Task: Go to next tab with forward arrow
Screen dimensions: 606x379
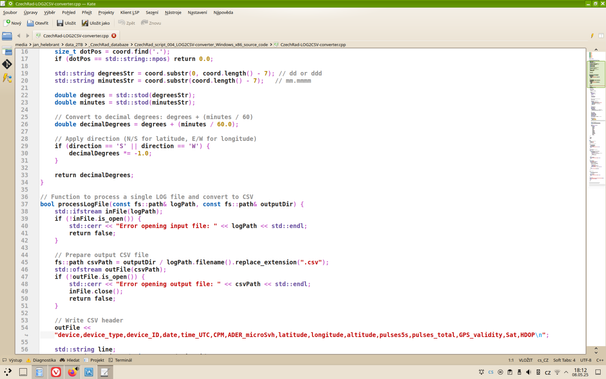Action: 27,36
